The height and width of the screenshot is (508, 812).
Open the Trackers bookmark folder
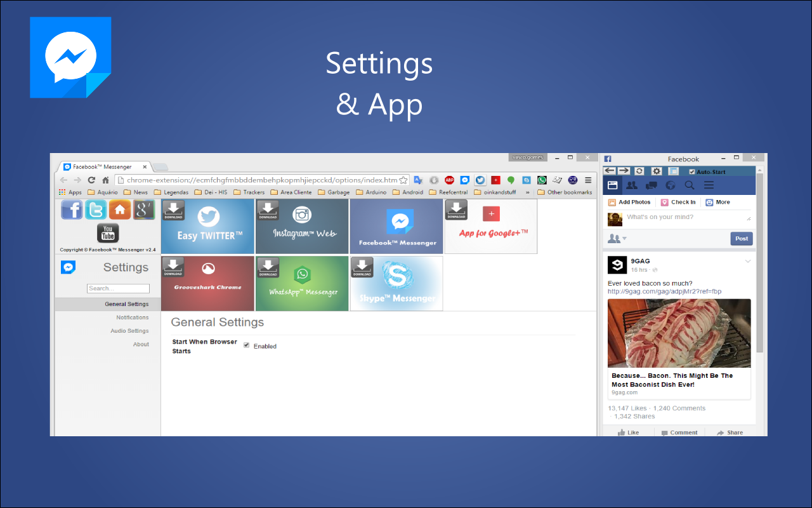tap(249, 192)
